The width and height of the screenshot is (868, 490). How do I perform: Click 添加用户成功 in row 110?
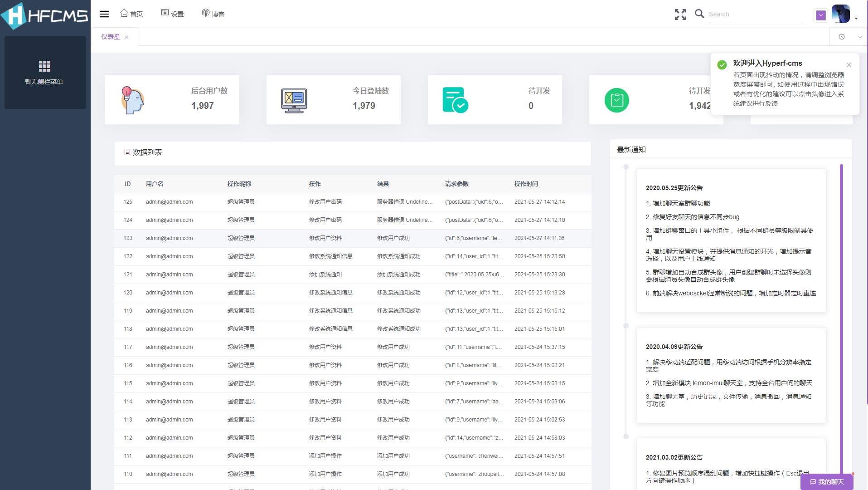pyautogui.click(x=393, y=474)
